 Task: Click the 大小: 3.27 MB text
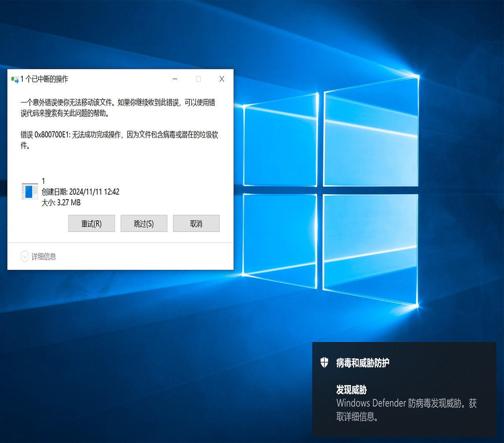pyautogui.click(x=61, y=202)
